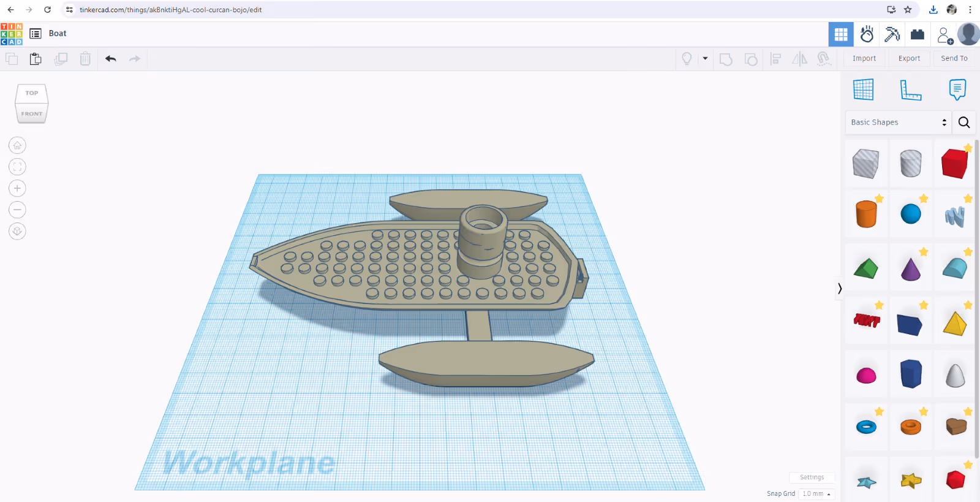Select the Ruler tool icon
This screenshot has width=980, height=502.
click(910, 89)
